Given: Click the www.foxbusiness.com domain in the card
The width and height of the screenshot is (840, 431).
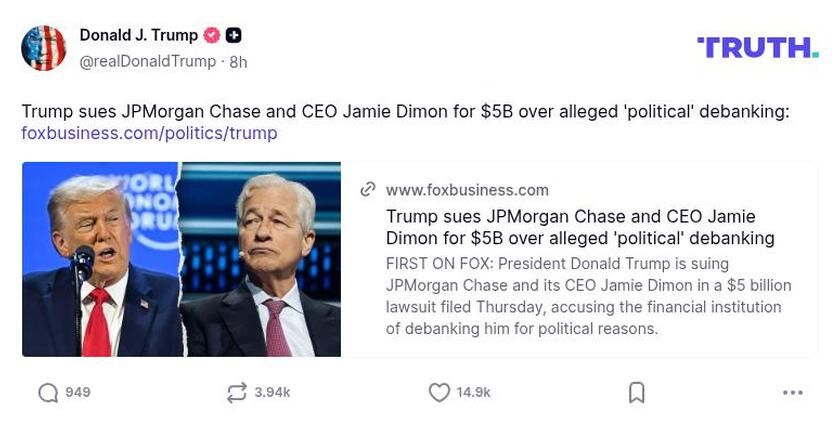Looking at the screenshot, I should coord(467,190).
